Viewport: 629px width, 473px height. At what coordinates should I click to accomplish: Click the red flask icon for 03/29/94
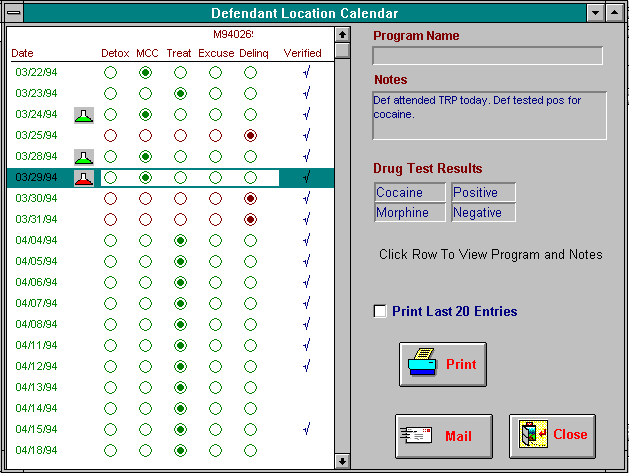pyautogui.click(x=85, y=178)
